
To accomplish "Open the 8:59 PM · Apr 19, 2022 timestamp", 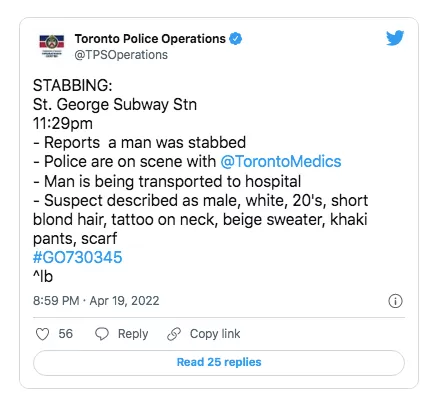I will [x=96, y=301].
